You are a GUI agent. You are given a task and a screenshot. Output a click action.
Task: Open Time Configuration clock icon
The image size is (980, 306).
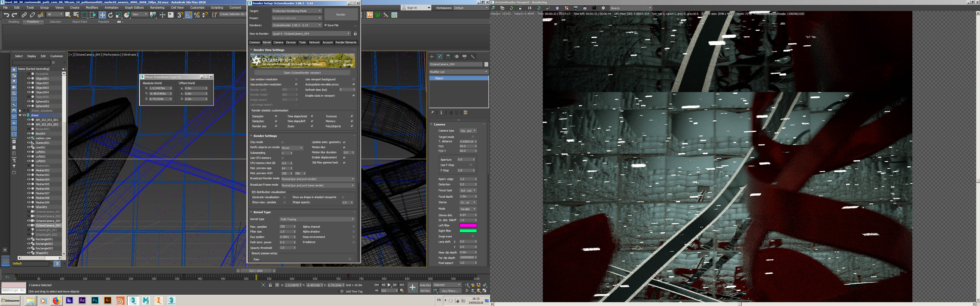[402, 291]
